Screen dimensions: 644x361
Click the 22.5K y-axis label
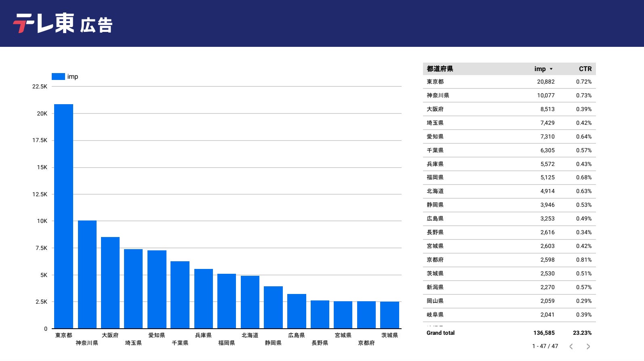(40, 86)
